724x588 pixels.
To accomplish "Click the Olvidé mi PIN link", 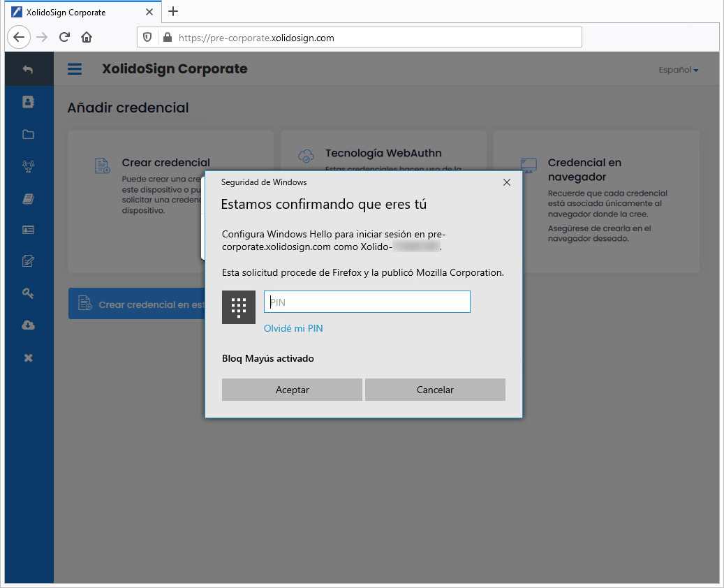I will pos(293,328).
